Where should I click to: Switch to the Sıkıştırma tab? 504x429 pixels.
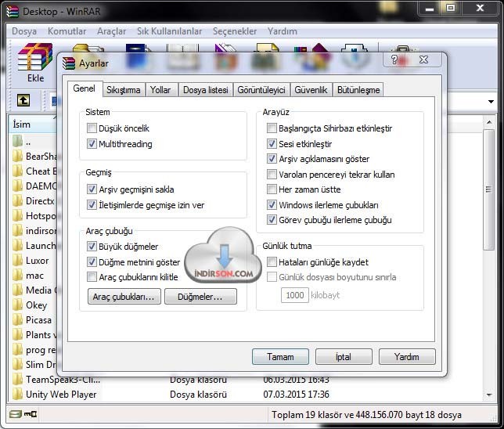124,90
